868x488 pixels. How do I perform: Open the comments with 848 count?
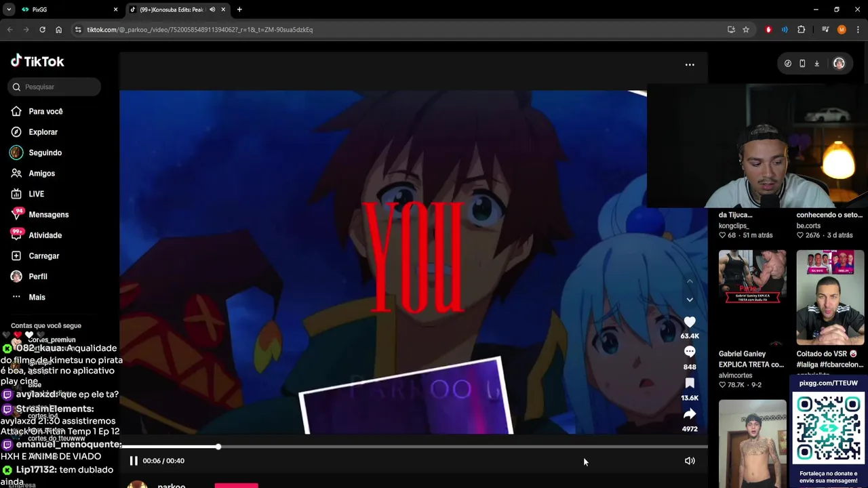[690, 352]
